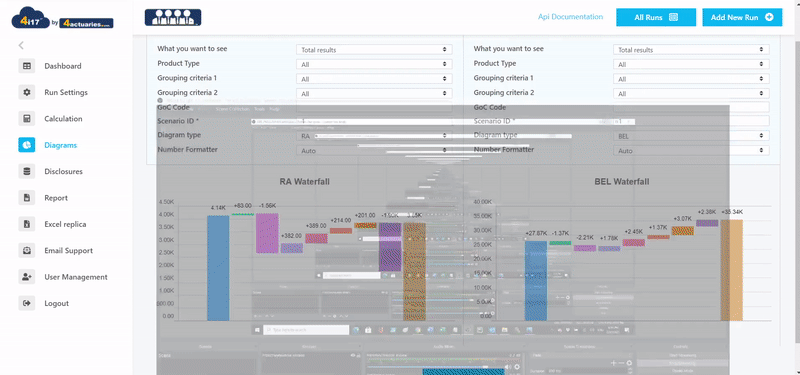Click the +389.00 red bar in RA Waterfall
The width and height of the screenshot is (800, 375).
point(316,238)
